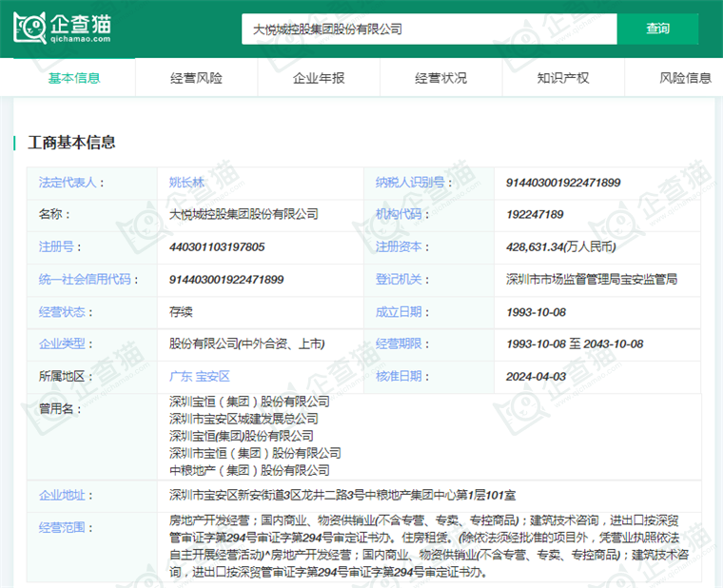Select taxpayer number 914403001922471899 beside 纳税人识别号
This screenshot has width=723, height=588.
pos(563,183)
